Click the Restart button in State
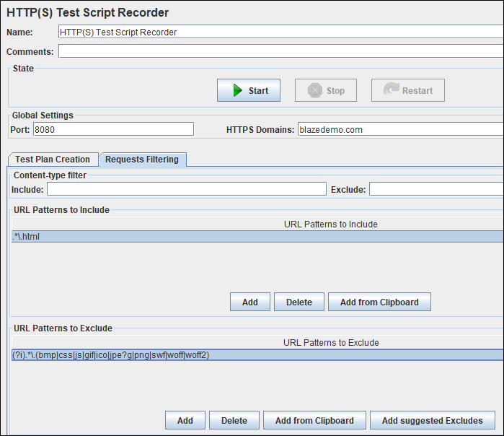The height and width of the screenshot is (436, 504). 408,90
